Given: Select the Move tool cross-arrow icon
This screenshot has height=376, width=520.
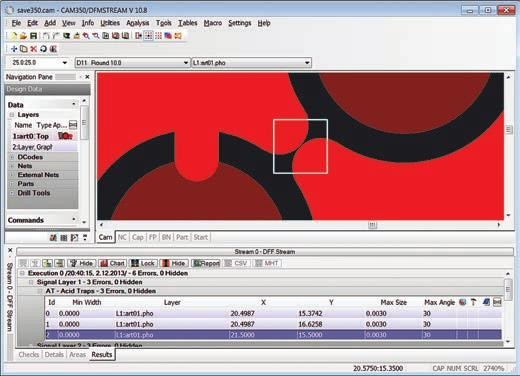Looking at the screenshot, I should pos(14,49).
